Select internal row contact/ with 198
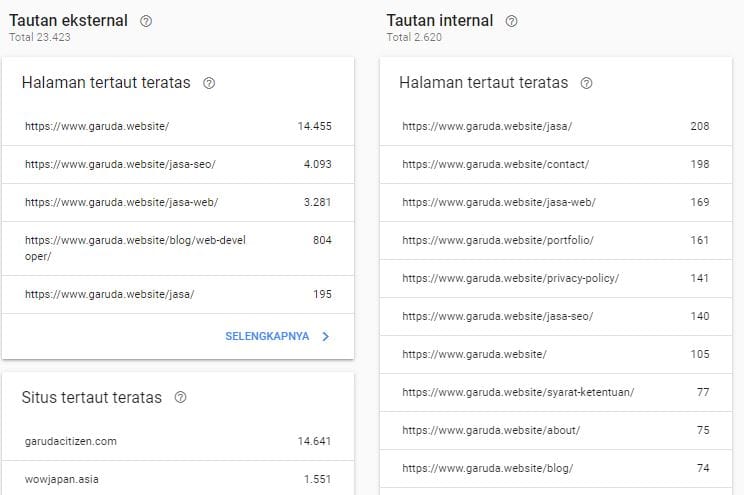Screen dimensions: 744x495 pyautogui.click(x=556, y=164)
